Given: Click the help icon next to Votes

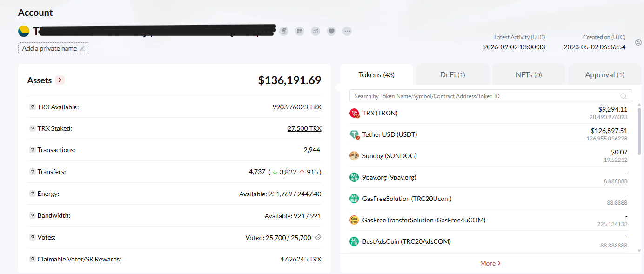Looking at the screenshot, I should click(32, 237).
